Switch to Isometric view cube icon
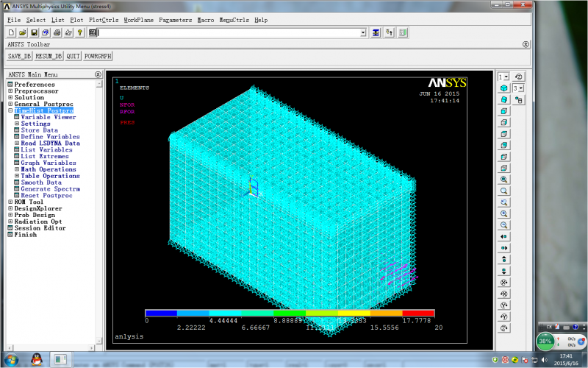588x368 pixels. click(504, 88)
